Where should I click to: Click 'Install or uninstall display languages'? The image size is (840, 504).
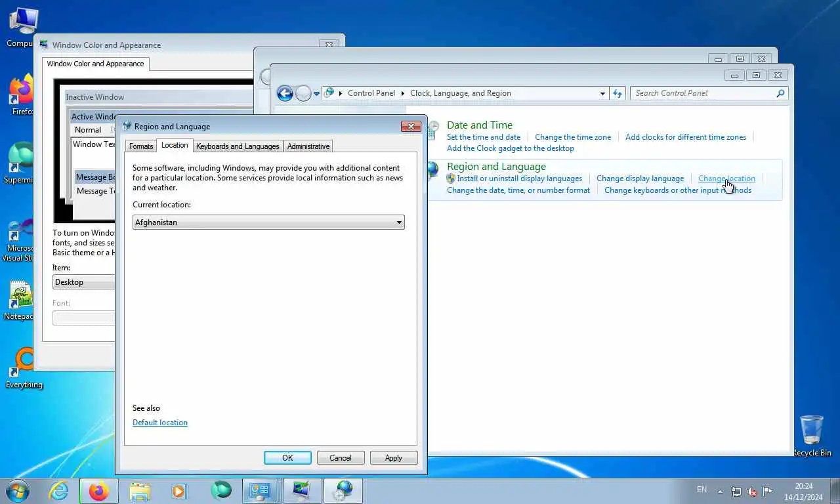(520, 178)
